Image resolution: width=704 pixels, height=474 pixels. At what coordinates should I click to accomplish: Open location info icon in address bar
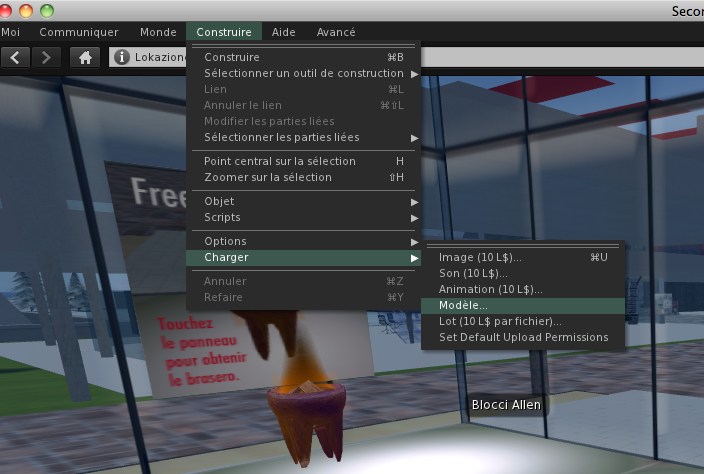122,57
